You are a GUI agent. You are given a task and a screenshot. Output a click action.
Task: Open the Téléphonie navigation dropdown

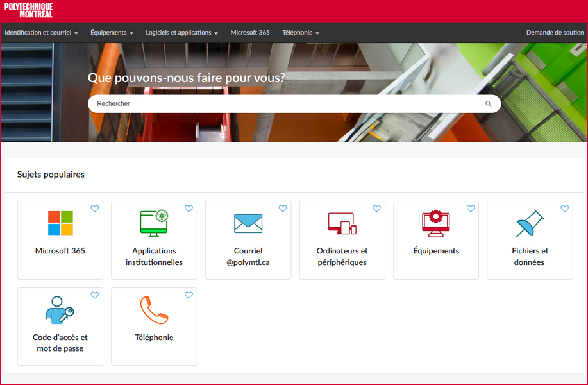(300, 33)
